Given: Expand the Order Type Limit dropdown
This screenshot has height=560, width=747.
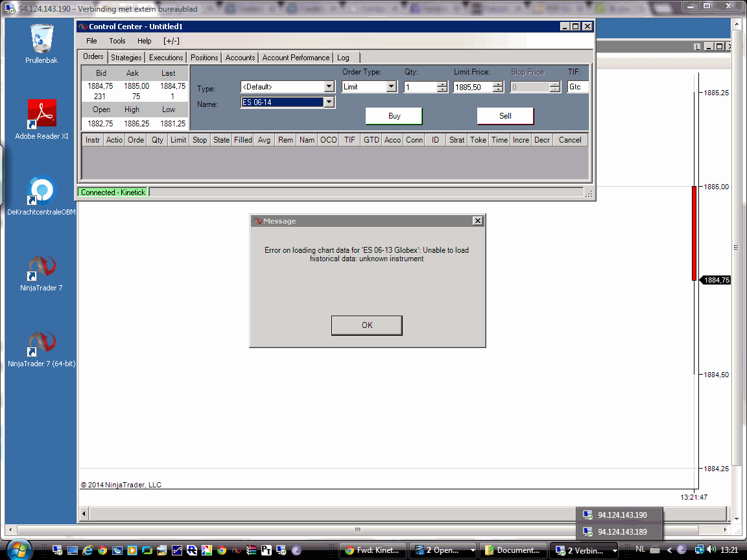Looking at the screenshot, I should point(392,87).
